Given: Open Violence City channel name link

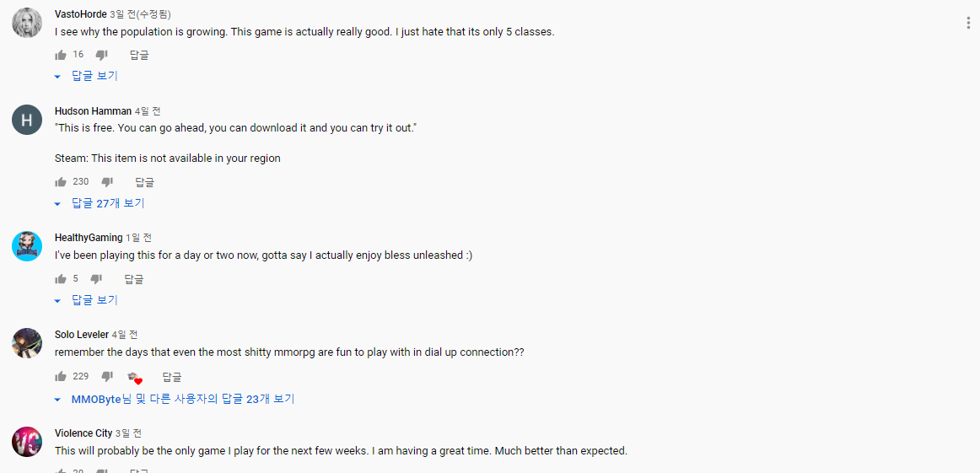Looking at the screenshot, I should pyautogui.click(x=83, y=433).
